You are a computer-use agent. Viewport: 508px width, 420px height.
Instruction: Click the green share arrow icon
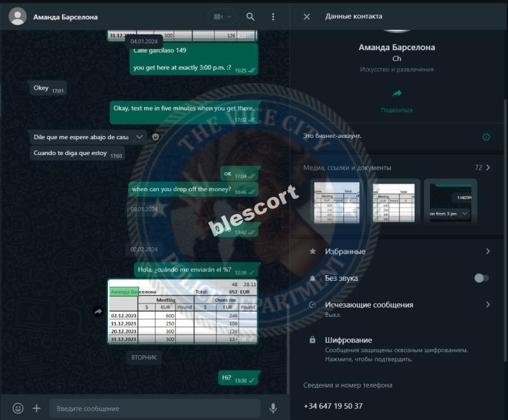coord(397,93)
